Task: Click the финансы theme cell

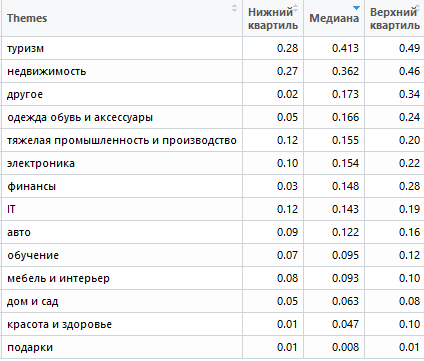Action: point(122,186)
